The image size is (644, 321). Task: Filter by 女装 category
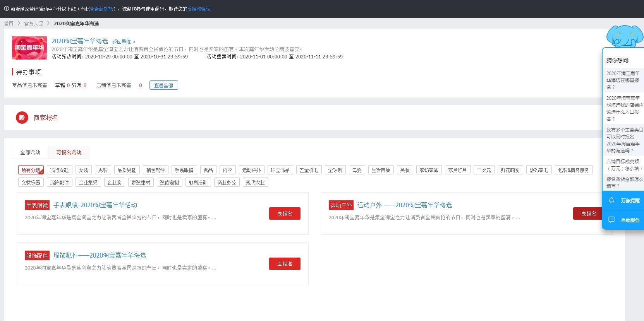click(x=84, y=170)
